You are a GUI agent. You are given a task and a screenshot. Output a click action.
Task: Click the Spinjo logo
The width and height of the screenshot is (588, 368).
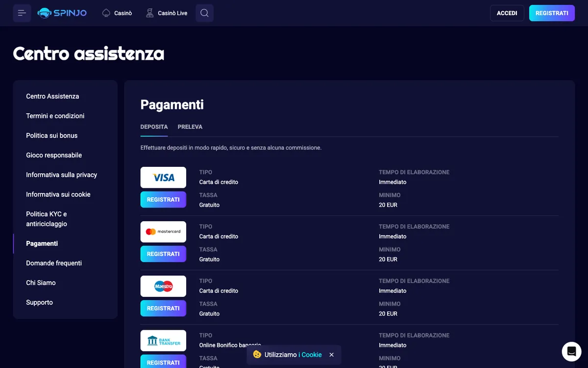point(62,13)
